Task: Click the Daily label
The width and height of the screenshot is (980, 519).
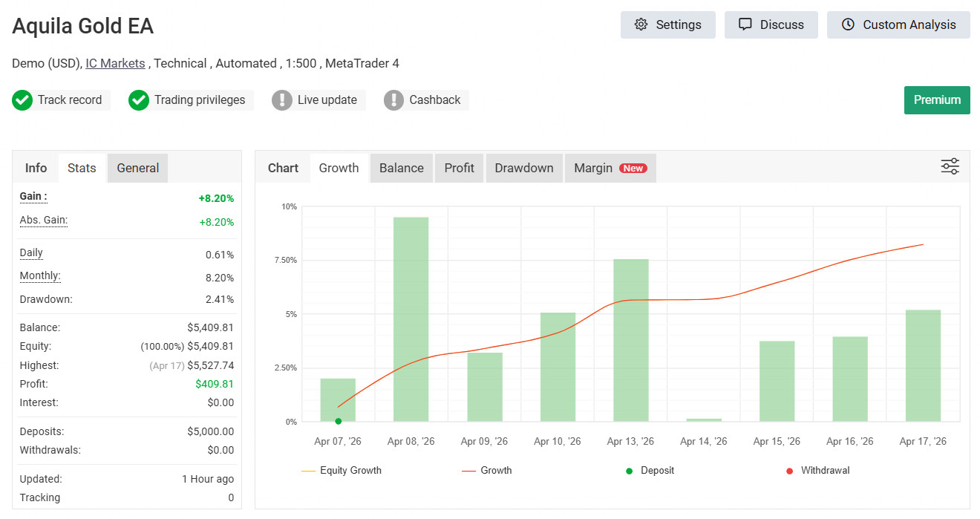Action: pos(31,253)
